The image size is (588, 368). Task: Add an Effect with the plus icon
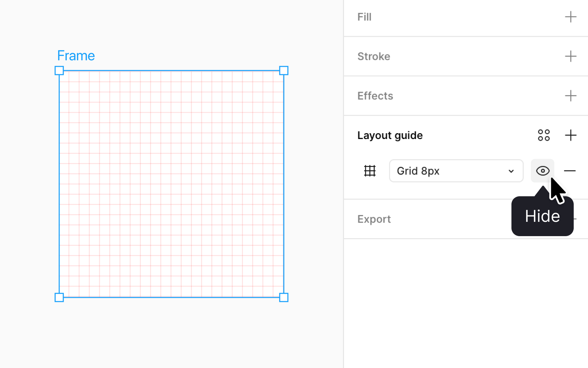571,96
